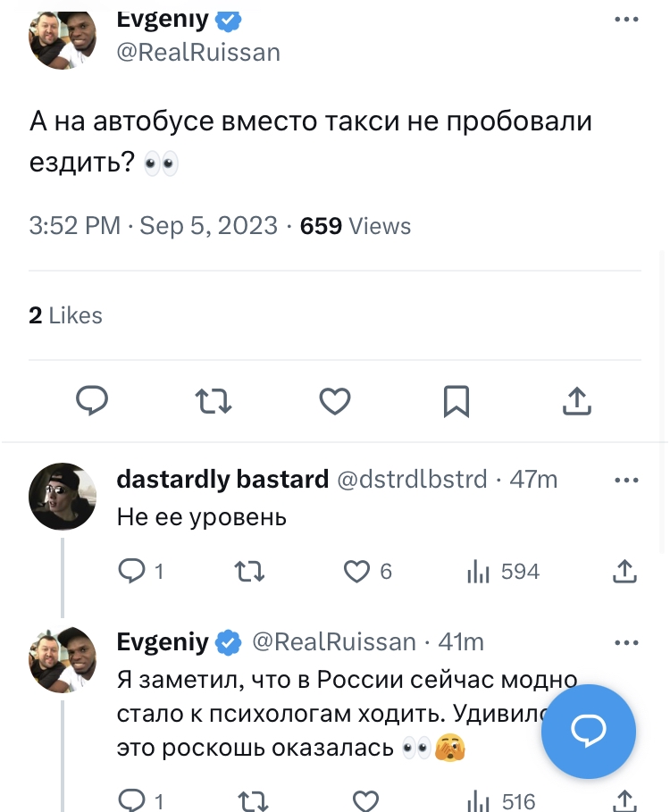This screenshot has height=812, width=670.
Task: Open more options on Evgeniy's reply
Action: pyautogui.click(x=626, y=641)
